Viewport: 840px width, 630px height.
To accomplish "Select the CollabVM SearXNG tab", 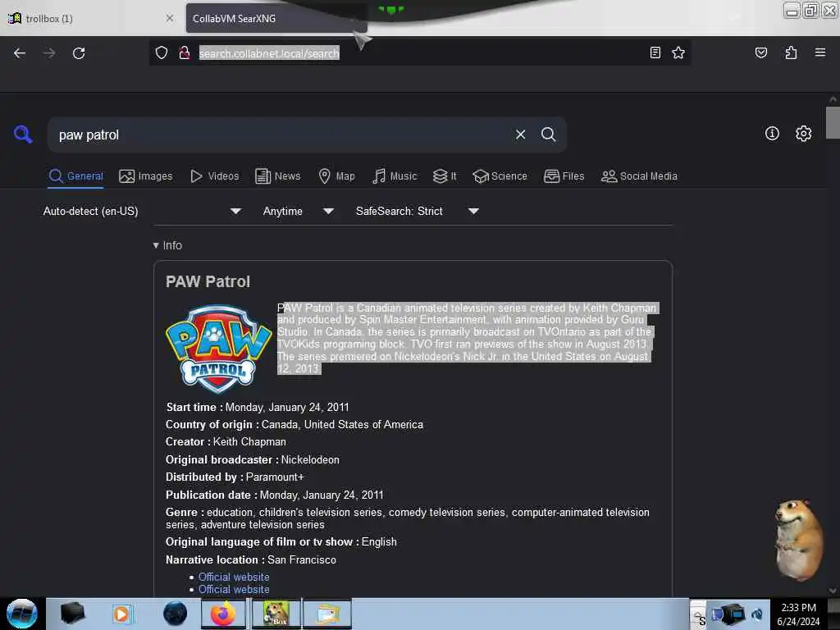I will (276, 19).
